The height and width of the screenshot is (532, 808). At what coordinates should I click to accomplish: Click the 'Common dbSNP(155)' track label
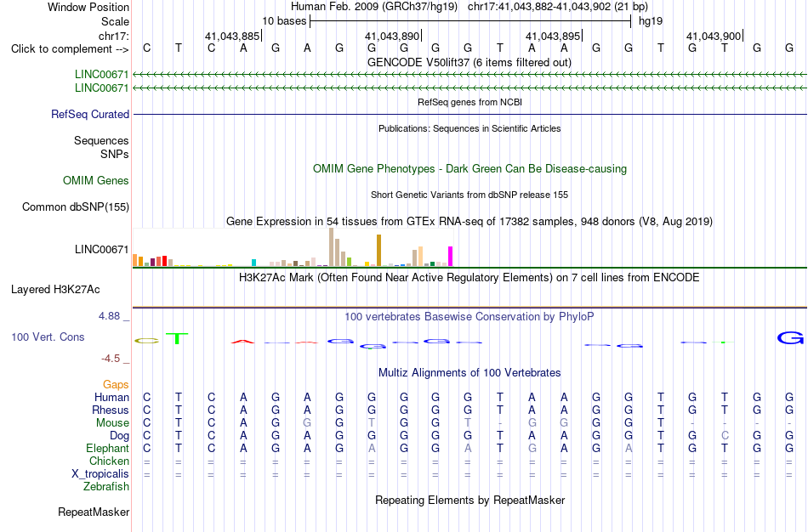(x=76, y=207)
